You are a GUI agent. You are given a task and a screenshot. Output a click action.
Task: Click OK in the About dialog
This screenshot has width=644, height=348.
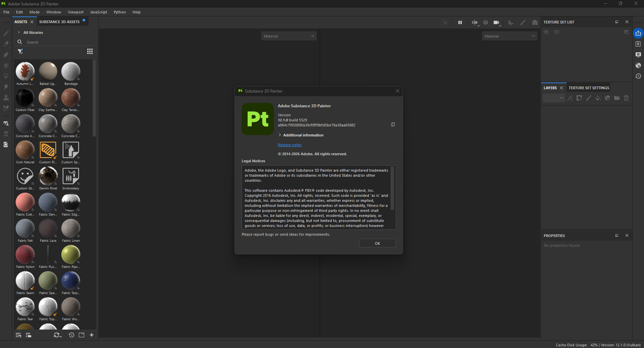click(377, 243)
